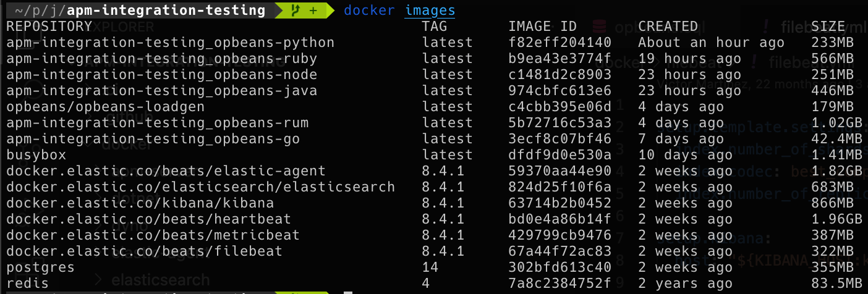This screenshot has height=294, width=868.
Task: Select the REPOSITORY column header
Action: (x=49, y=27)
